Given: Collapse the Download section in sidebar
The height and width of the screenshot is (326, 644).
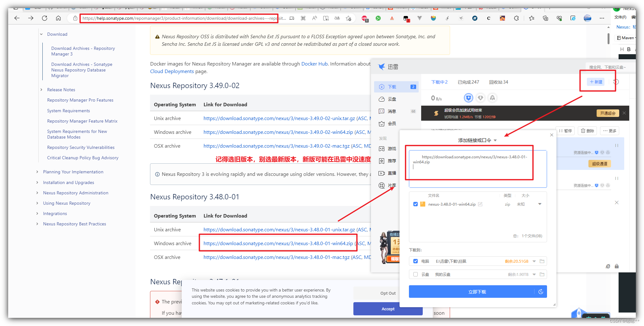Looking at the screenshot, I should (x=41, y=34).
